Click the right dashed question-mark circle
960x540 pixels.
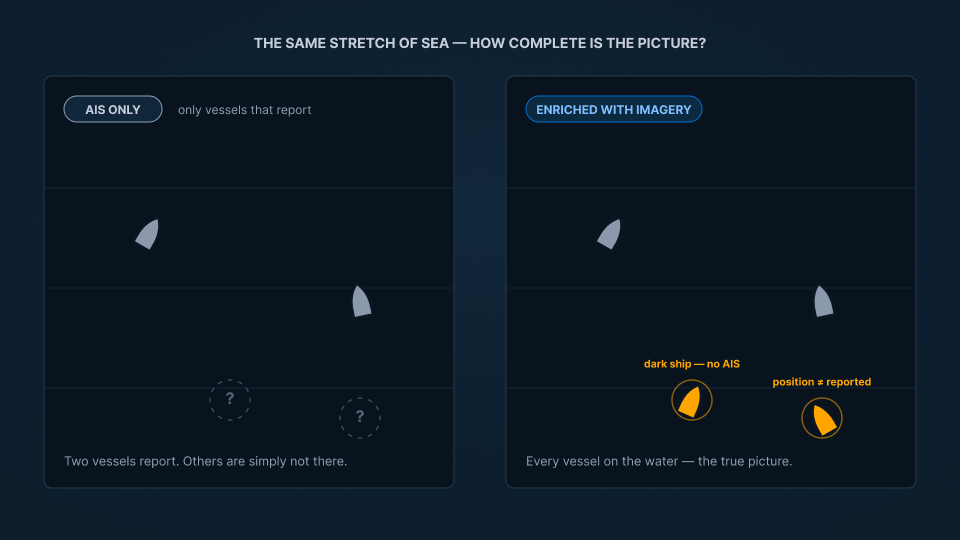(x=360, y=418)
